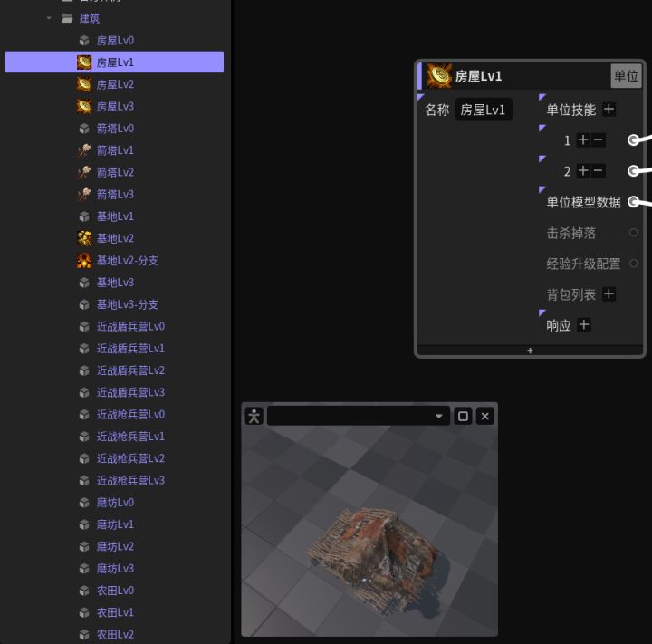Image resolution: width=652 pixels, height=644 pixels.
Task: Select 近战盾兵营Lv1 in the tree
Action: pos(130,349)
